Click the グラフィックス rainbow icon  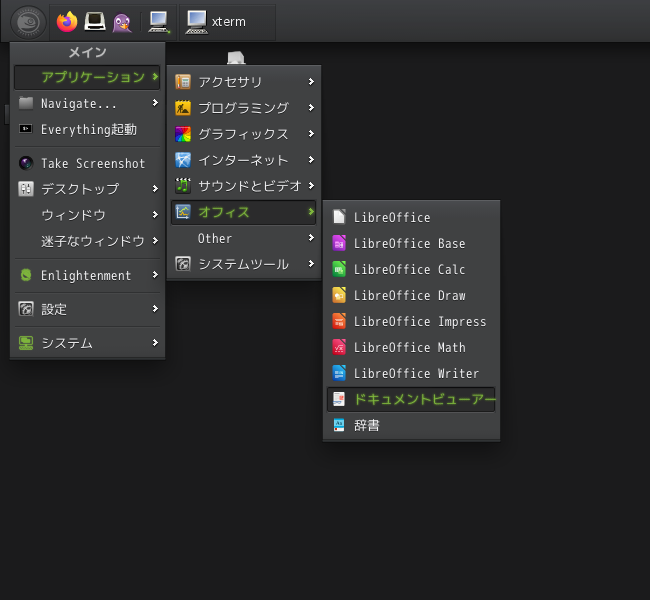183,134
